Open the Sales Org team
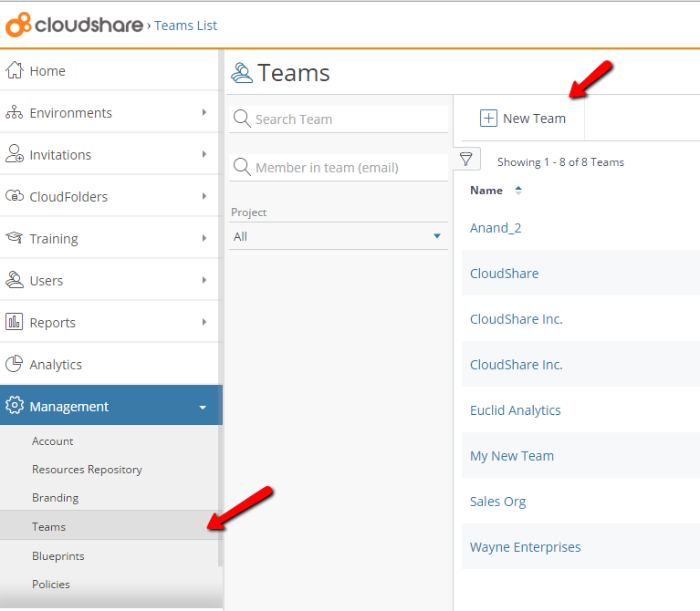Screen dimensions: 700x611 497,502
